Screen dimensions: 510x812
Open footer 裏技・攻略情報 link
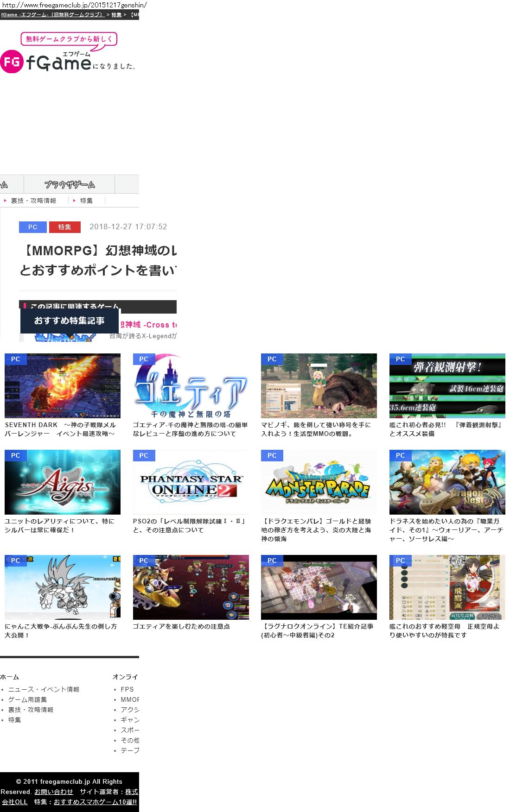click(x=31, y=710)
